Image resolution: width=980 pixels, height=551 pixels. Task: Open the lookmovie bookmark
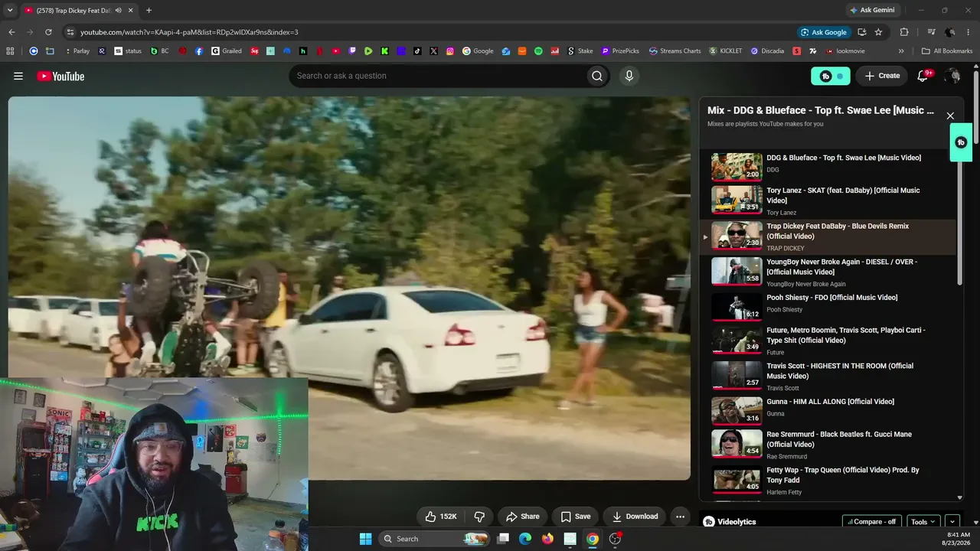coord(844,51)
